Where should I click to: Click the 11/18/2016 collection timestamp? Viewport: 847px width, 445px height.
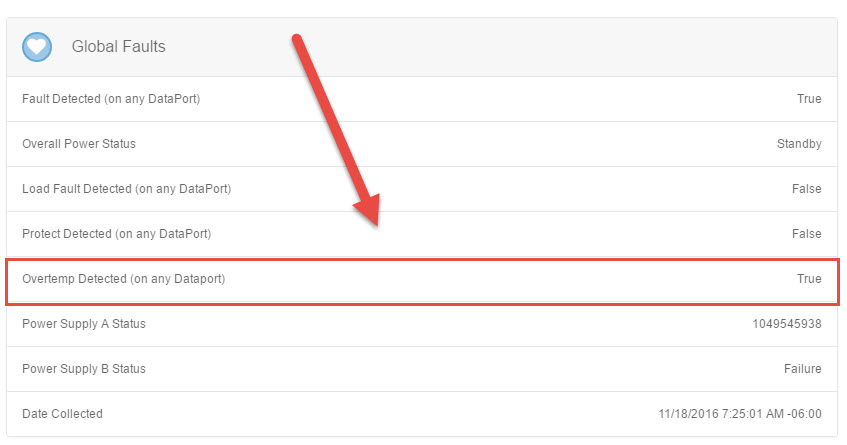point(738,414)
